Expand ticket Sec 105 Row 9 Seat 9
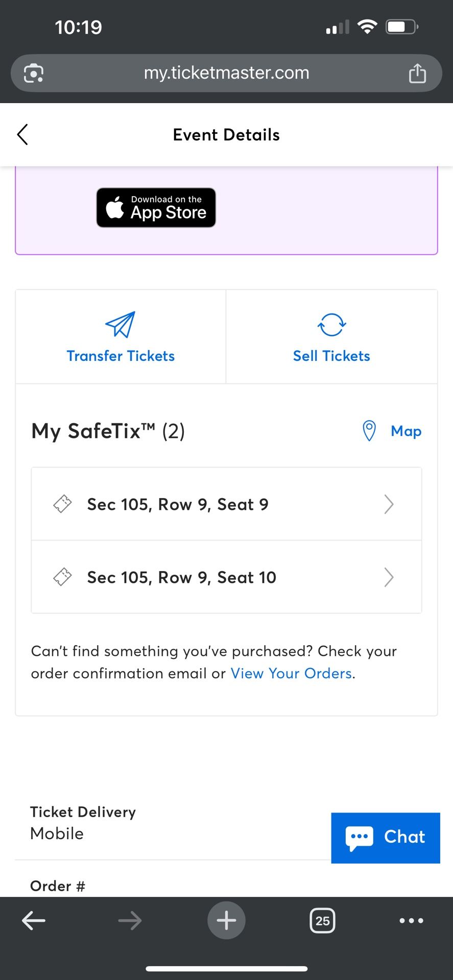 click(x=178, y=504)
